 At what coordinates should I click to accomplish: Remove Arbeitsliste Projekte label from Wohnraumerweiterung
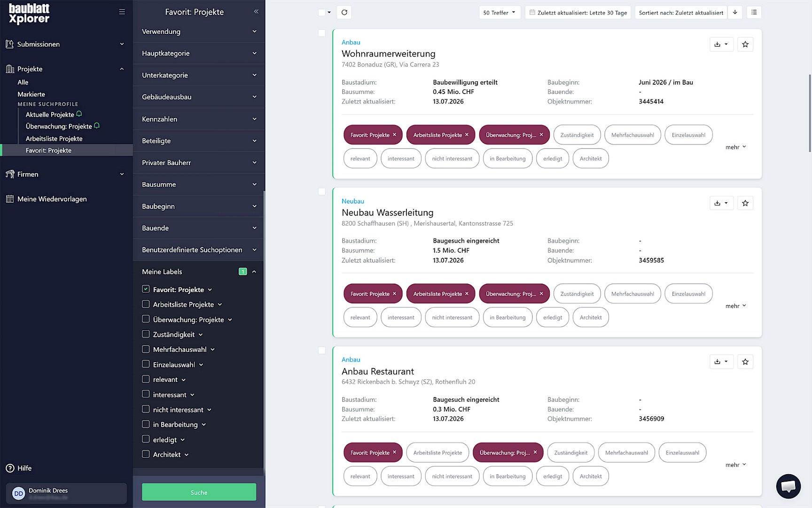pyautogui.click(x=467, y=135)
